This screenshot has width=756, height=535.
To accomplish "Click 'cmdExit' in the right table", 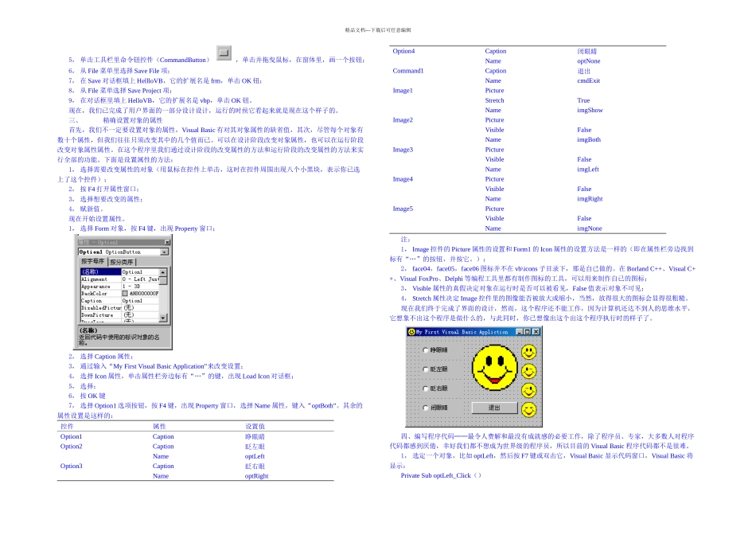I will pos(588,80).
